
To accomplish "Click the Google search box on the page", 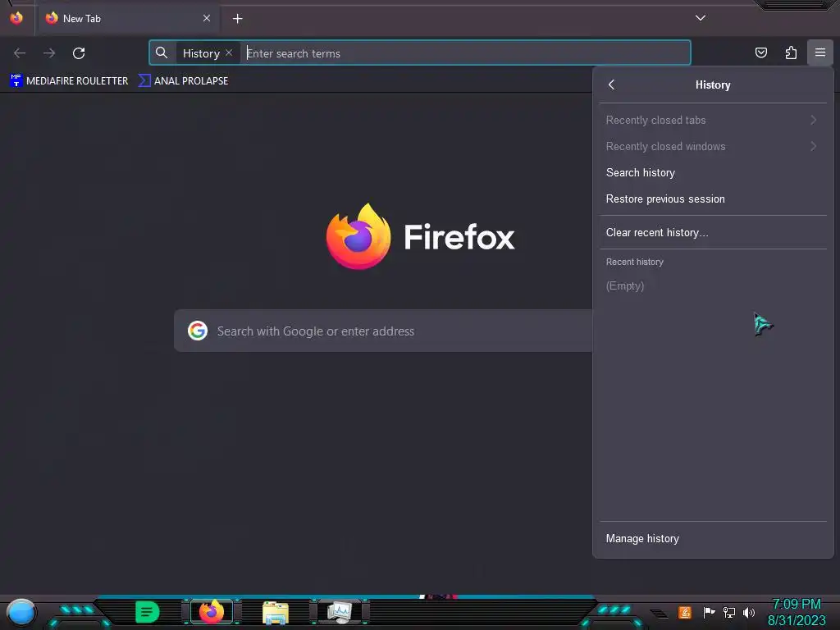I will click(x=383, y=331).
